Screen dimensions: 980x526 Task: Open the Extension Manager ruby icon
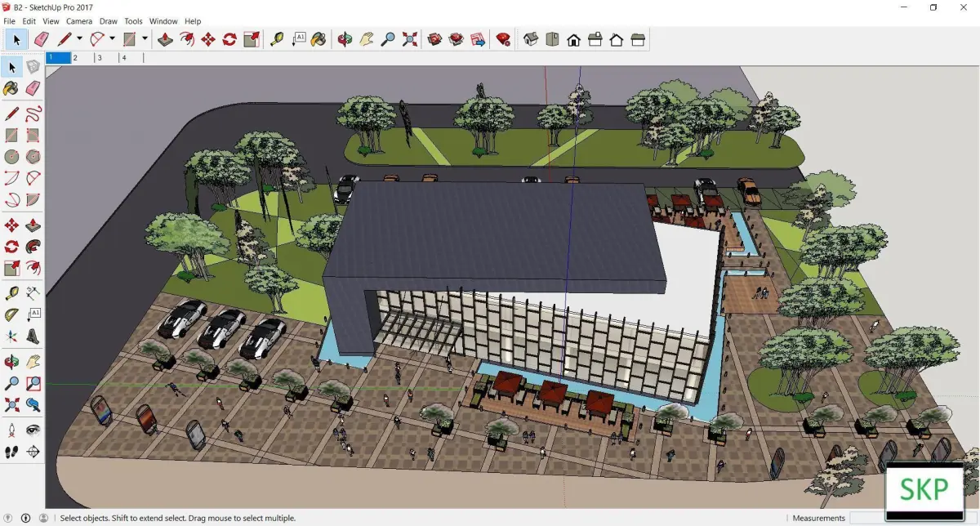[503, 38]
